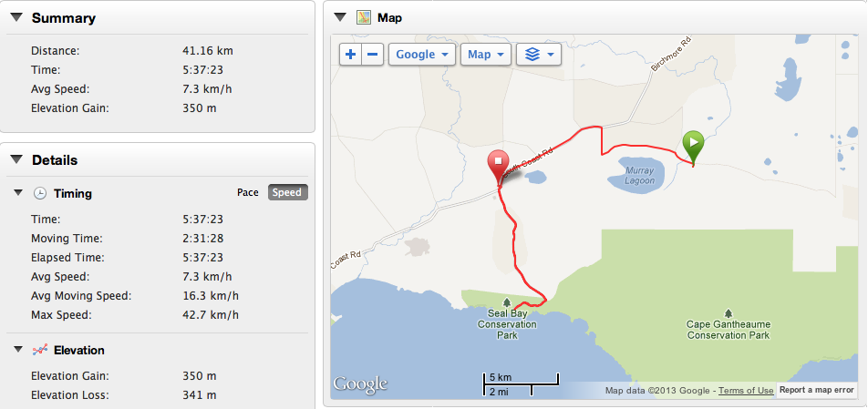Open the Terms of Use link
The width and height of the screenshot is (868, 409).
click(746, 391)
